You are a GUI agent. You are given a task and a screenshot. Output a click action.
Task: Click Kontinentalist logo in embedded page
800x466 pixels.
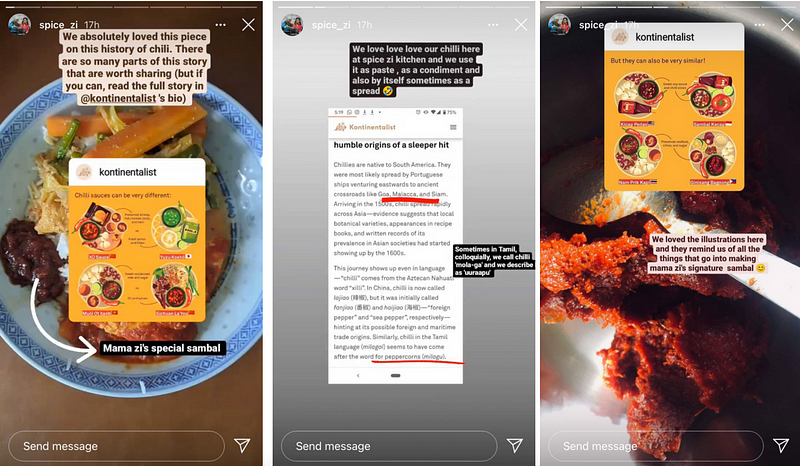coord(365,127)
